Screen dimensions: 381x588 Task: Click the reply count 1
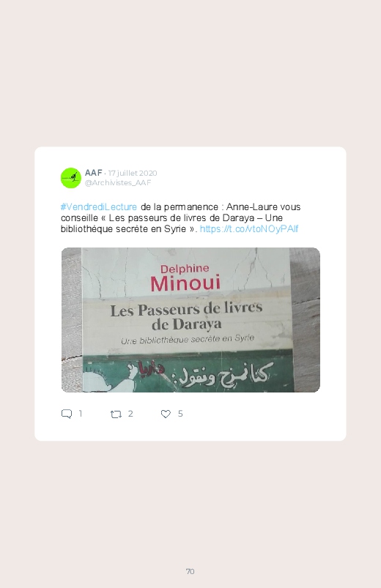81,414
